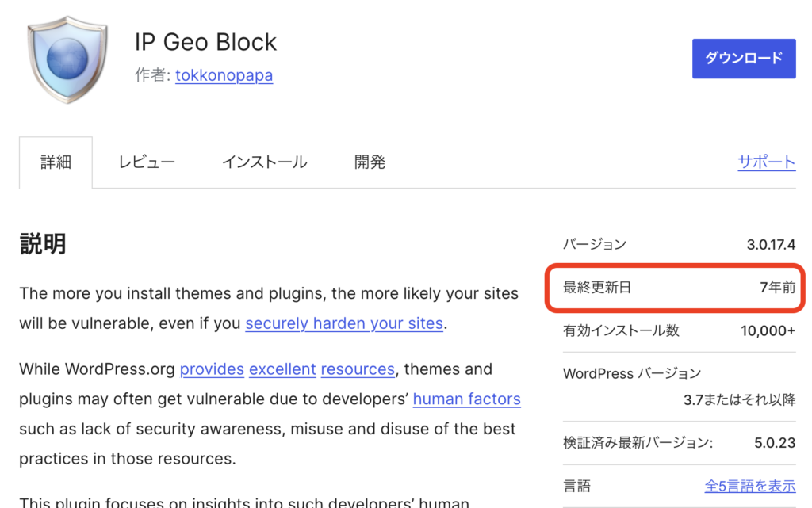
Task: Click the 説明 section heading
Action: coord(43,244)
